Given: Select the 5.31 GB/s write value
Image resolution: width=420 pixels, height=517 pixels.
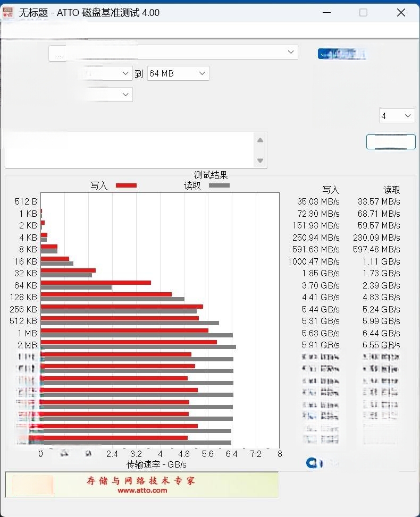Looking at the screenshot, I should [x=321, y=321].
